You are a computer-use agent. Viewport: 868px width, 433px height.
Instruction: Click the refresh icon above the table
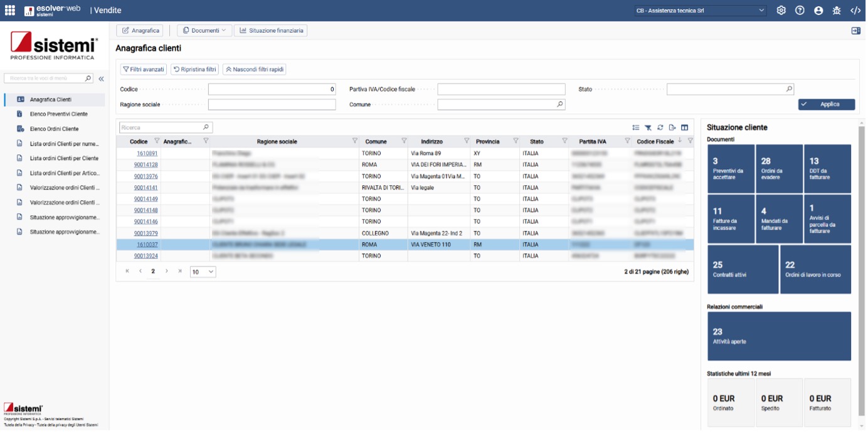tap(660, 127)
